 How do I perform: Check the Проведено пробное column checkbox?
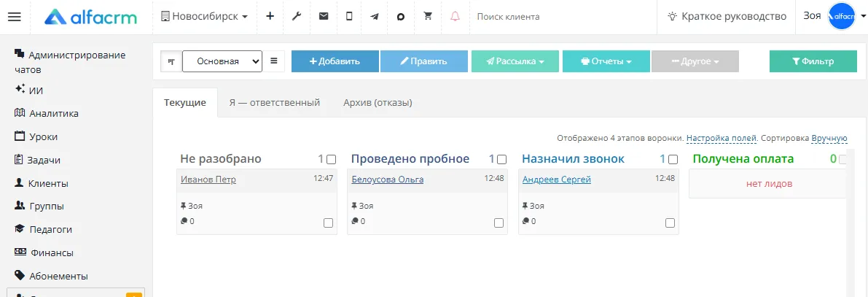click(x=501, y=160)
